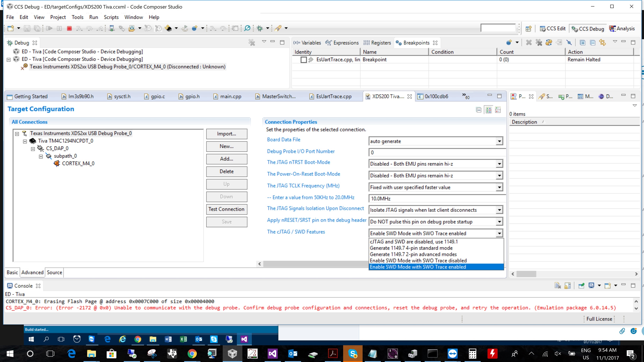Viewport: 644px width, 362px height.
Task: Click Remove Selected Breakpoint X icon
Action: coord(529,43)
